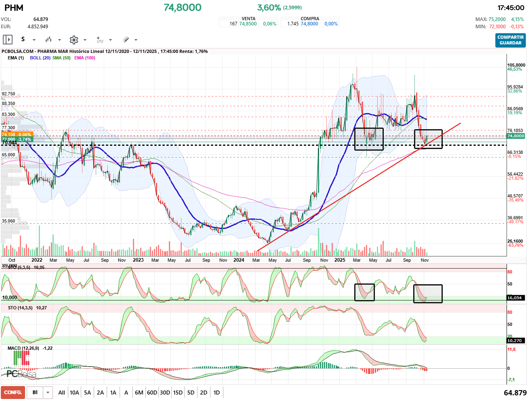
Task: Toggle the BOLL (20) indicator label
Action: pos(40,58)
